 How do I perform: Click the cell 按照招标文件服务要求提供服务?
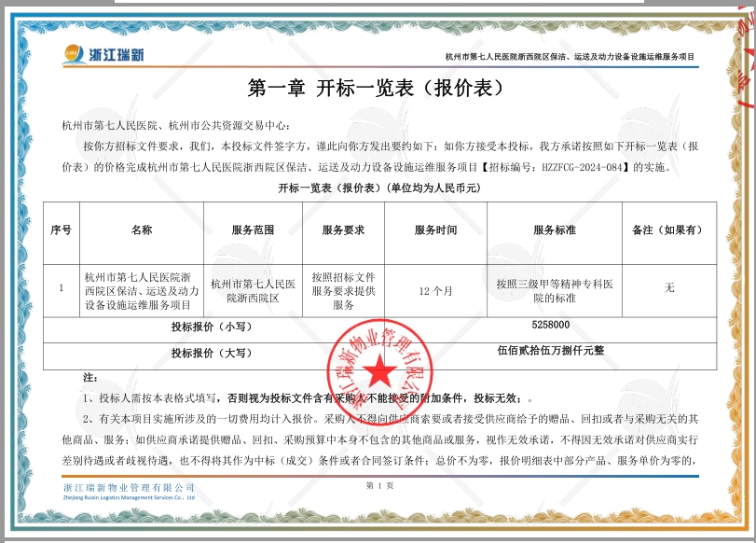343,291
